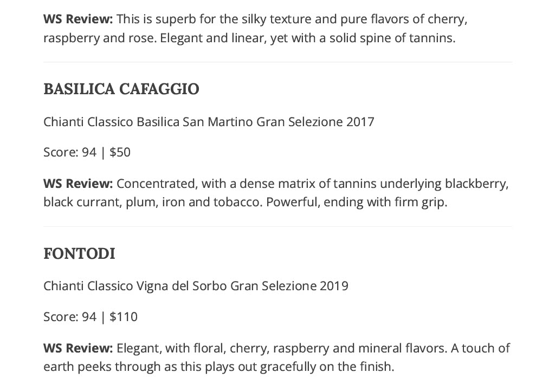Select the Vigna del Sorbo Gran Selezione 2019 line

click(196, 285)
